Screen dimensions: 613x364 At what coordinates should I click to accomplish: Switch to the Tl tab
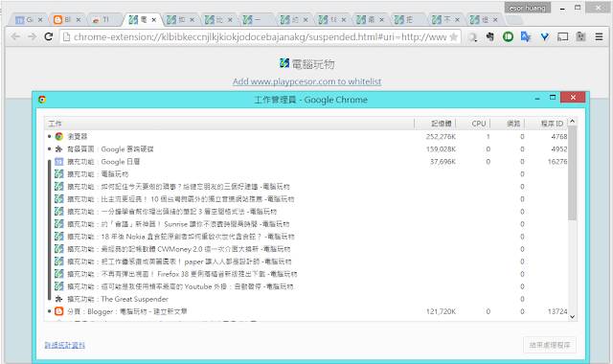pyautogui.click(x=103, y=19)
